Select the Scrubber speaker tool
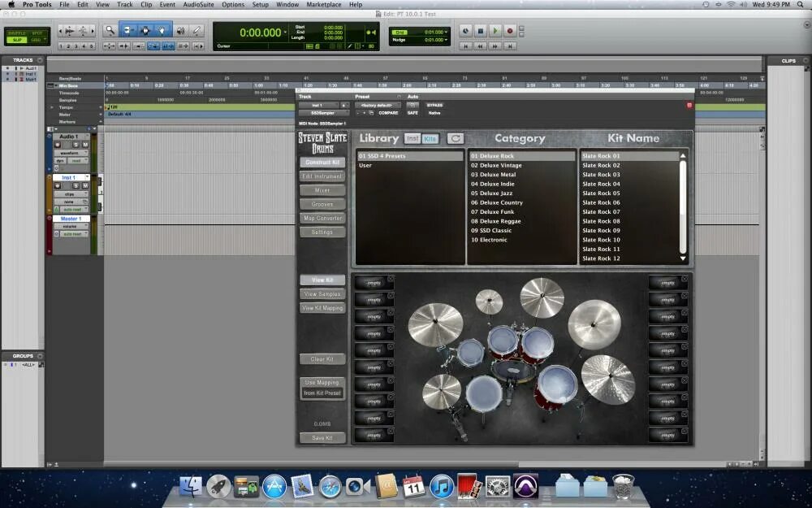 tap(181, 31)
